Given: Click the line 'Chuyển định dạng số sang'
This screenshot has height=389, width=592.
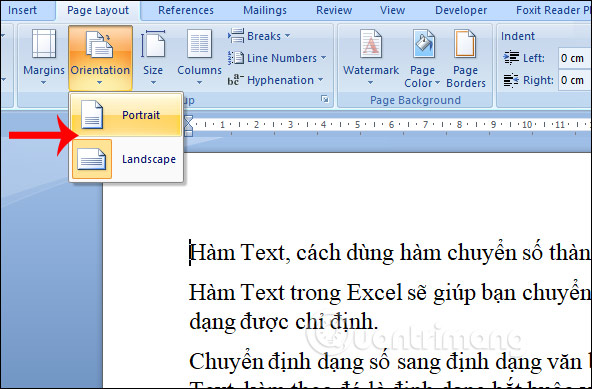Looking at the screenshot, I should pyautogui.click(x=389, y=361).
